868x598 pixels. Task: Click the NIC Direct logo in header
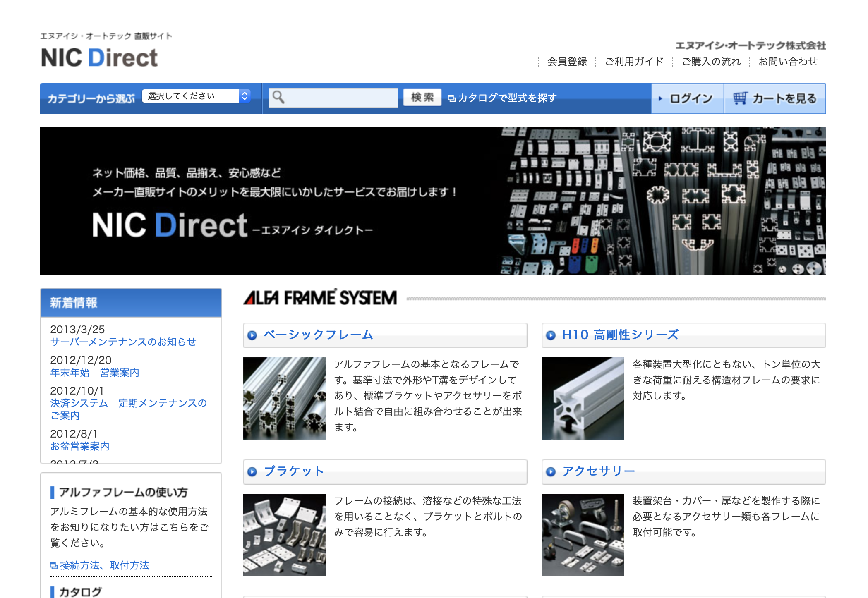click(x=99, y=57)
